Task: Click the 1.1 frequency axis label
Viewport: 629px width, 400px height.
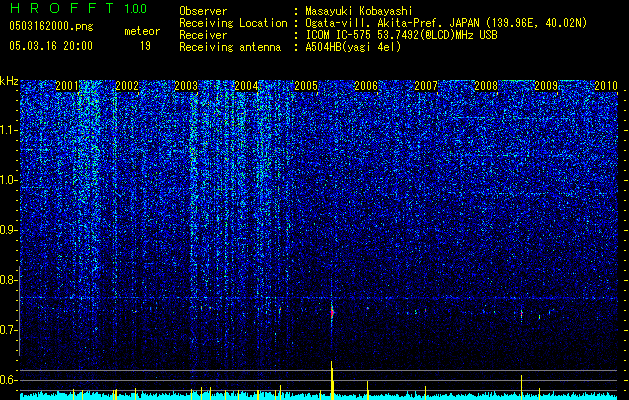Action: pyautogui.click(x=9, y=130)
